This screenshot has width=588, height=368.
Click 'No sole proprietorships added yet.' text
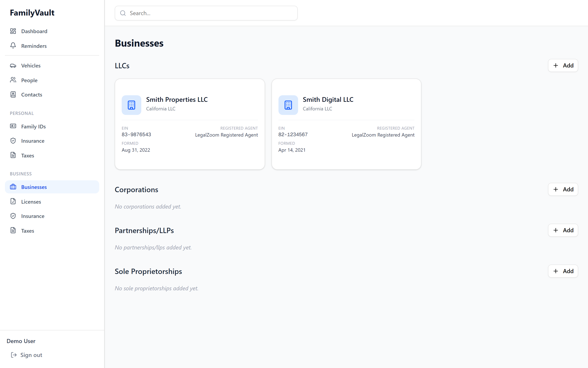coord(157,288)
